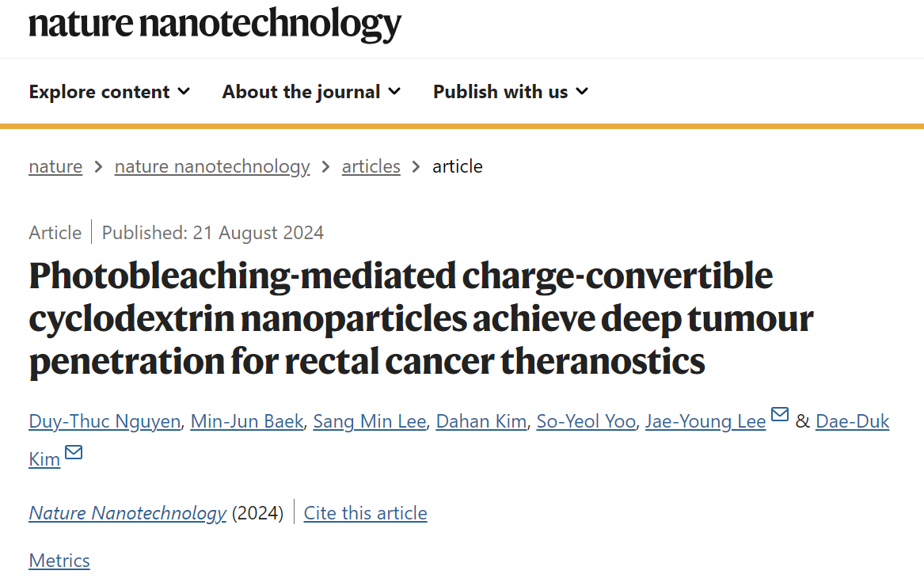This screenshot has width=924, height=582.
Task: Open author Sang Min Lee's link
Action: (370, 421)
